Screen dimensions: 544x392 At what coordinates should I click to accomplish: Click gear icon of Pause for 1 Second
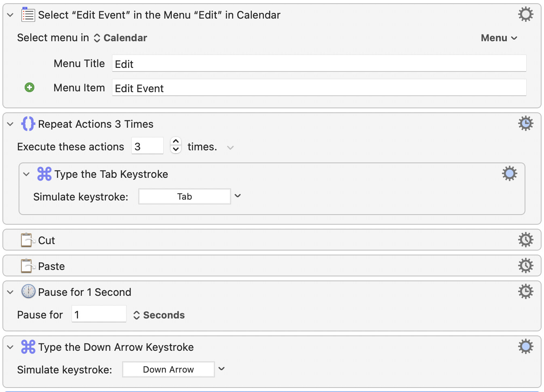click(525, 291)
